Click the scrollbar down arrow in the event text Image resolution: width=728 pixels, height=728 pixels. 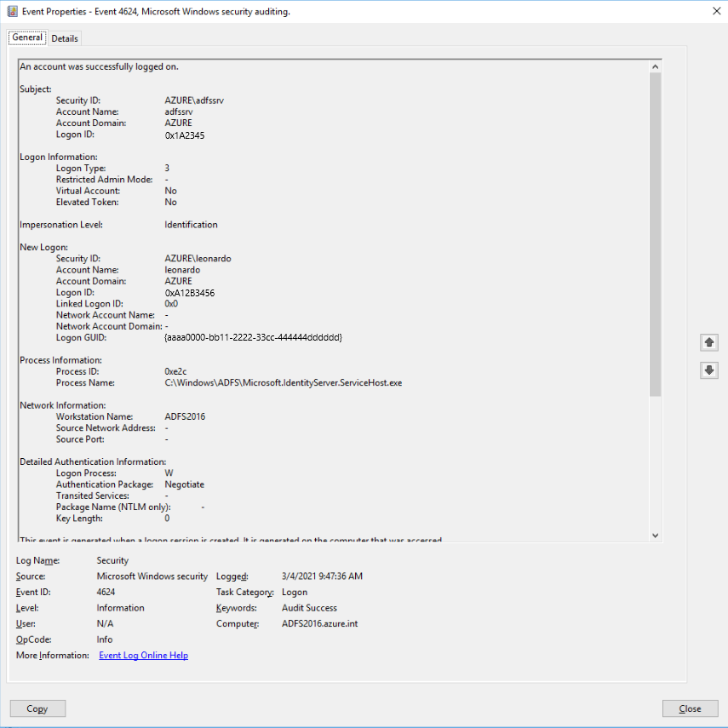[x=656, y=535]
